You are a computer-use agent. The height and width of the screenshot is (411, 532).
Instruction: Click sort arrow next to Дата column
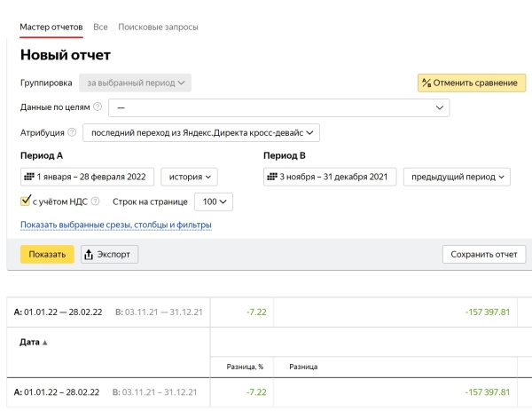[45, 343]
